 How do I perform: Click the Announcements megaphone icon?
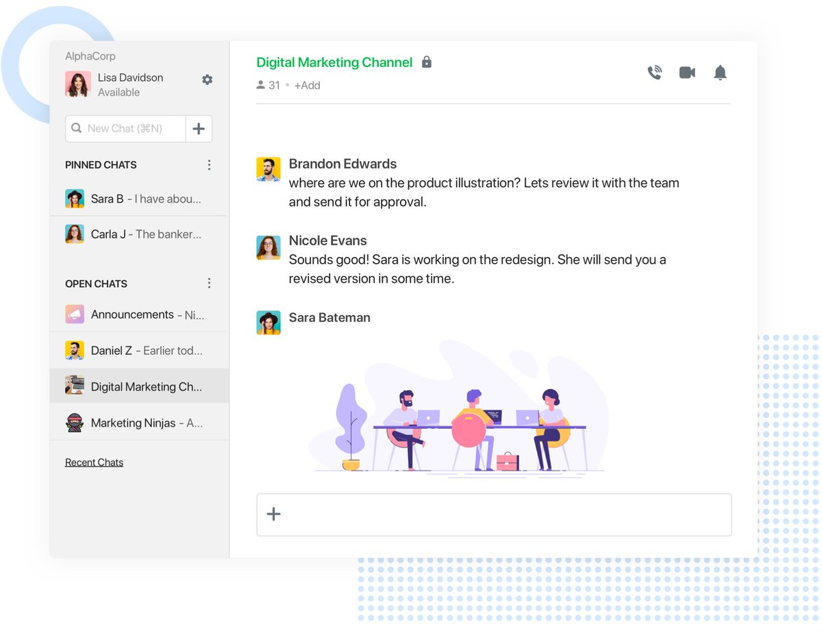point(75,314)
